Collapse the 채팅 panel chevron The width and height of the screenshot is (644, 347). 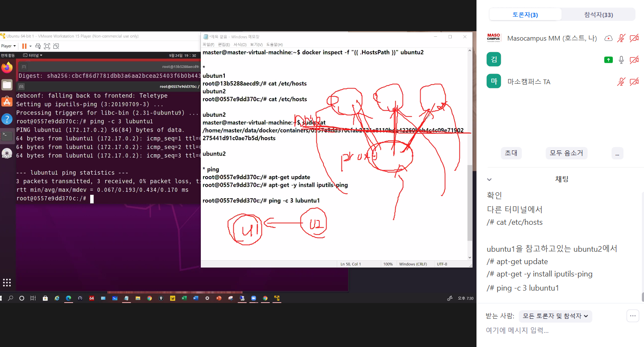point(490,179)
